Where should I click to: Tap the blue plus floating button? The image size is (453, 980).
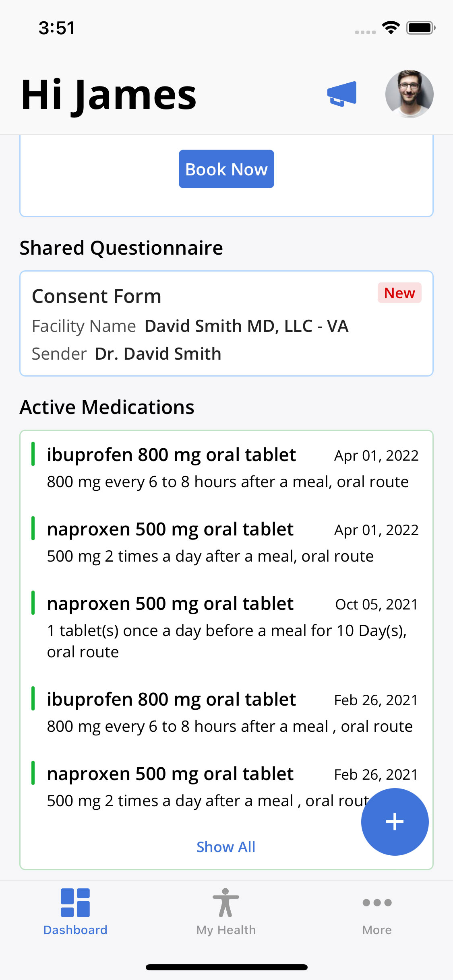coord(395,821)
